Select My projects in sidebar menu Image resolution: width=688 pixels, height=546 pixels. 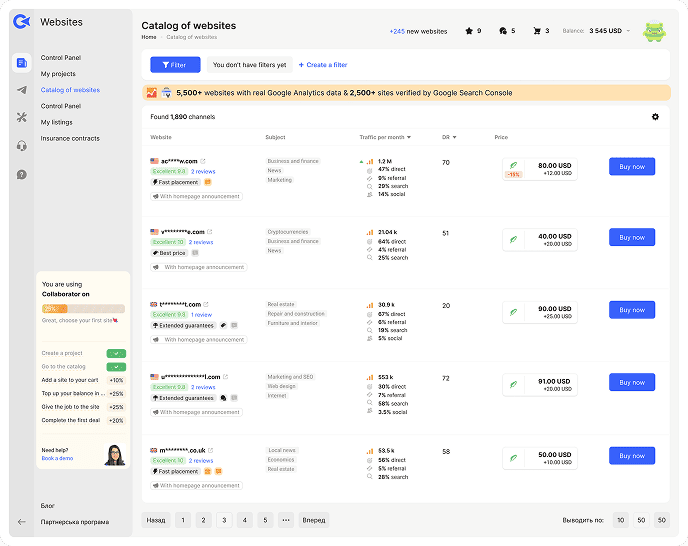(58, 74)
